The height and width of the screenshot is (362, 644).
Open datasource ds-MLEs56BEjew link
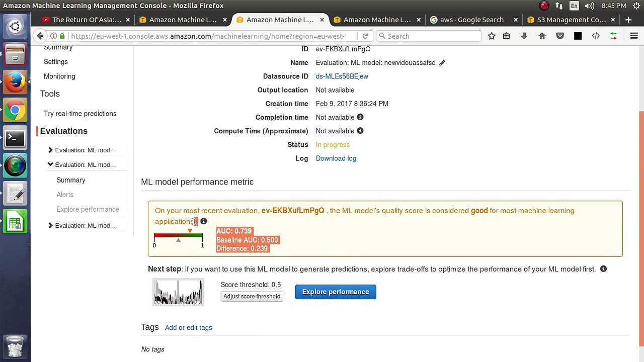(x=342, y=76)
